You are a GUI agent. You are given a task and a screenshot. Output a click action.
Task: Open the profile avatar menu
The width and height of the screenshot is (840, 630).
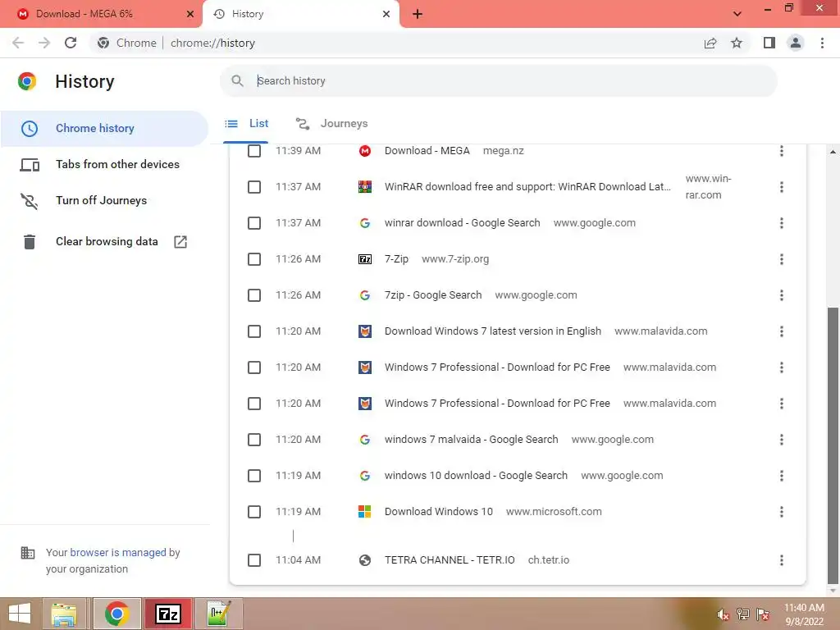(x=796, y=43)
